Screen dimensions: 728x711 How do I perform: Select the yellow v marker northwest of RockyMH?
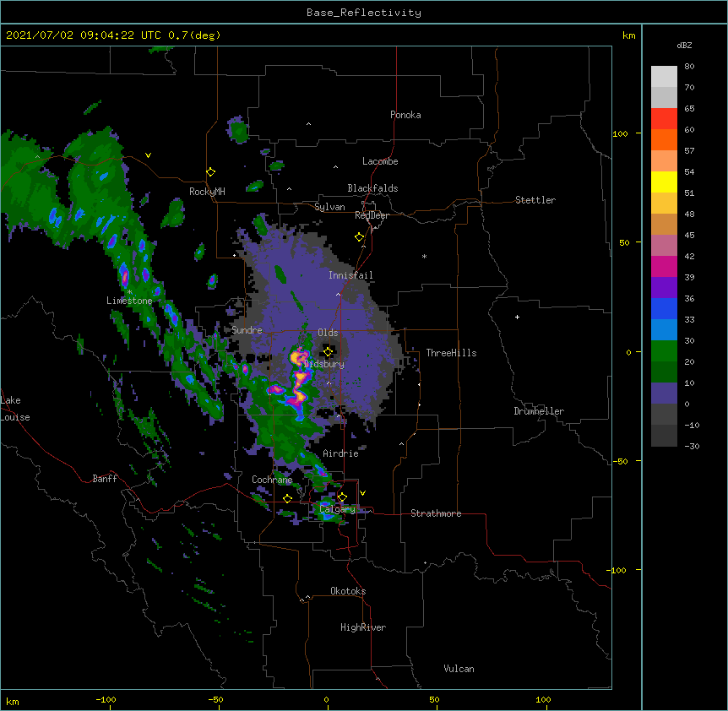click(148, 155)
